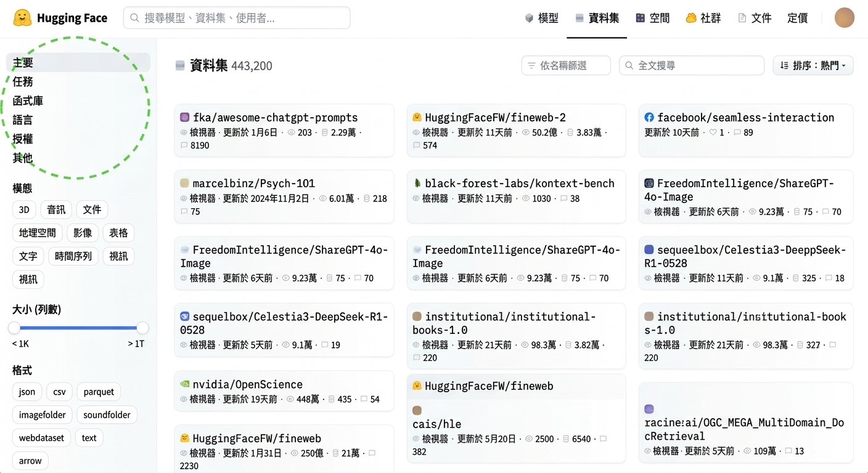Click the sort arrows icon beside 排序
Screen dimensions: 868x473
point(784,65)
